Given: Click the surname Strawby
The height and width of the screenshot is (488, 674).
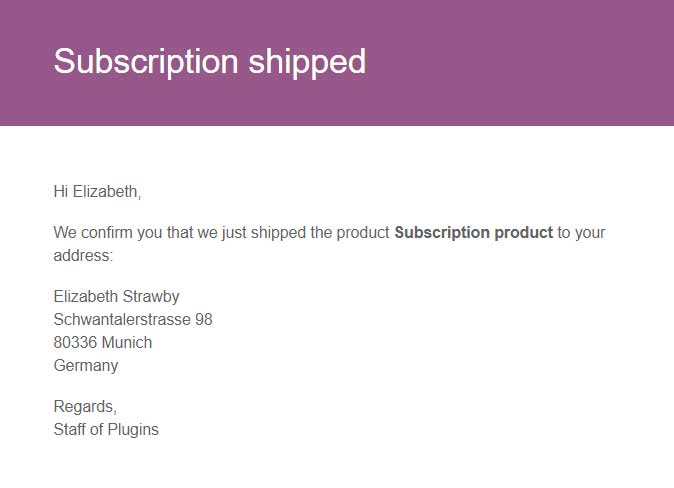Looking at the screenshot, I should [x=150, y=297].
